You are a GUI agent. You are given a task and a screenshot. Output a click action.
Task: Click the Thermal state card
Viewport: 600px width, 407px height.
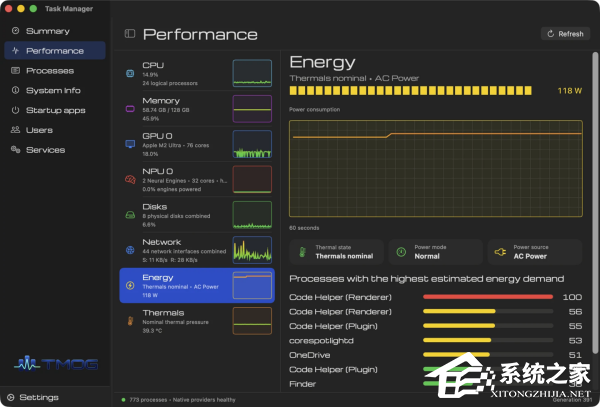336,252
